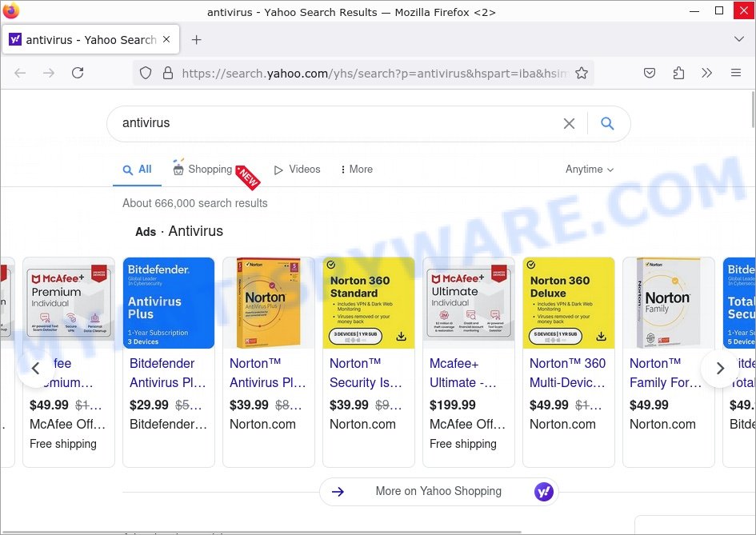
Task: Open the McAfee+ Ultimate Individual product image
Action: pyautogui.click(x=469, y=302)
